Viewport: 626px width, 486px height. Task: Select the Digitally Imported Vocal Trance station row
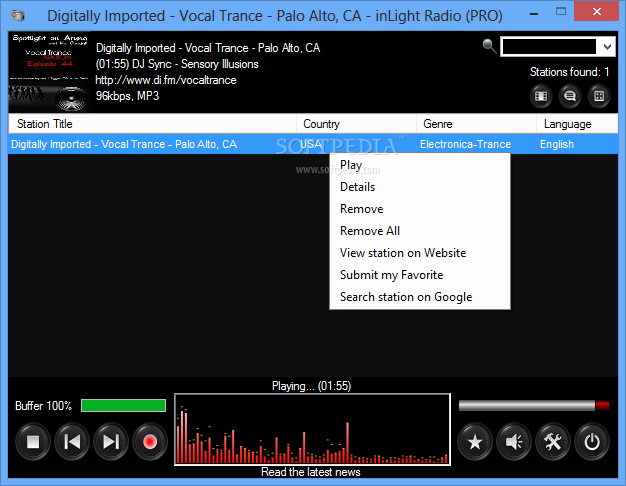point(313,144)
